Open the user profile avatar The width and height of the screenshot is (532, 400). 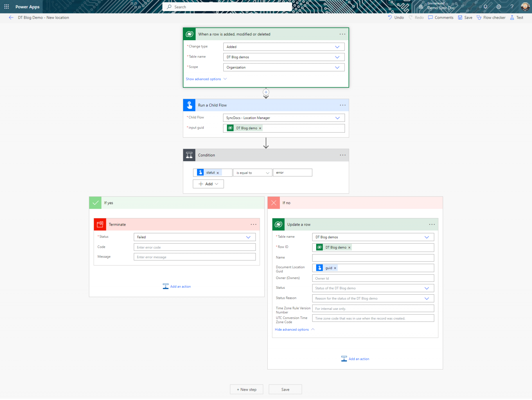525,7
